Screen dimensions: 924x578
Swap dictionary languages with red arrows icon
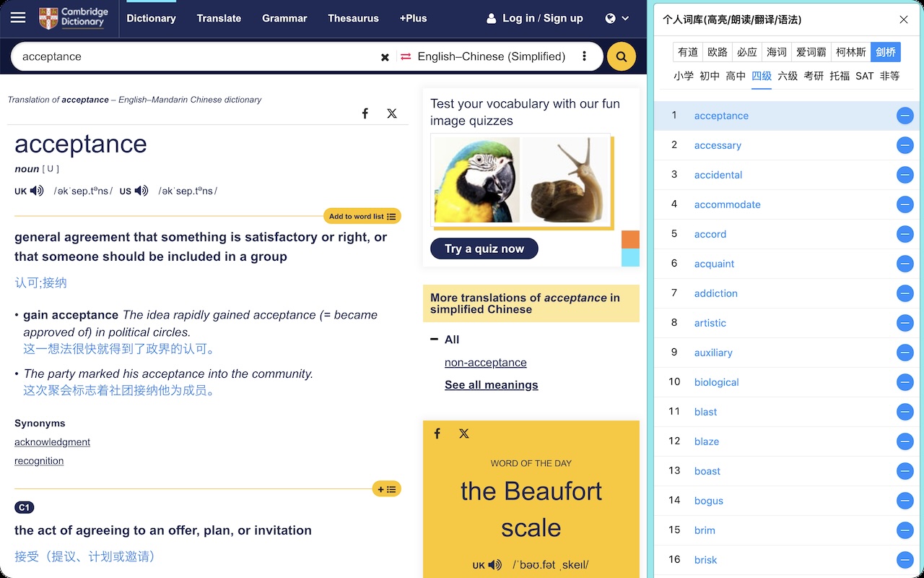click(406, 56)
